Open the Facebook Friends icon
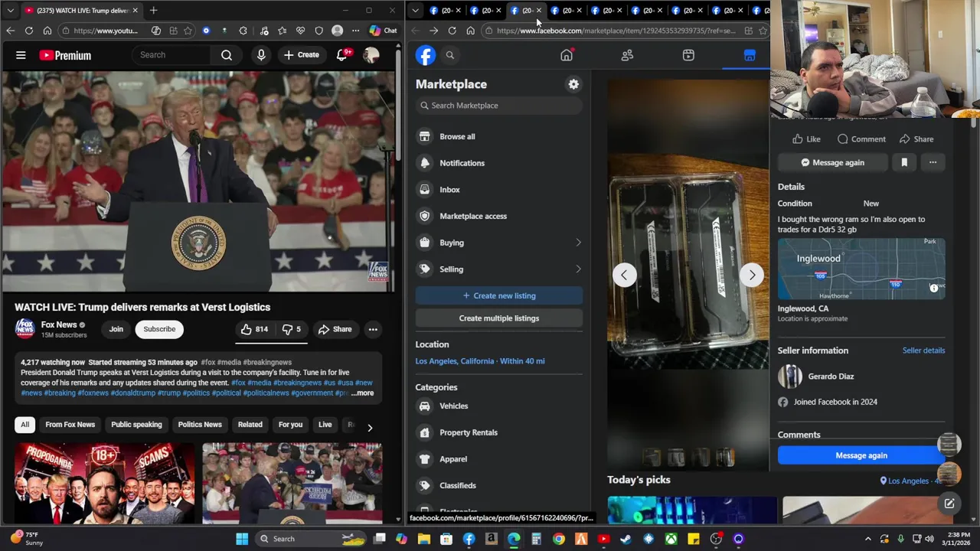The image size is (980, 551). pos(627,55)
